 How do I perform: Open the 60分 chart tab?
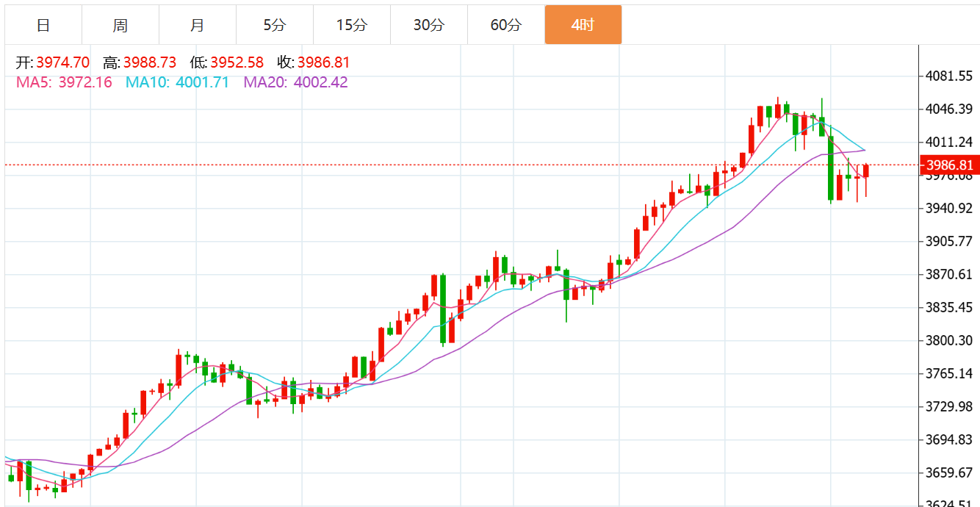(506, 25)
